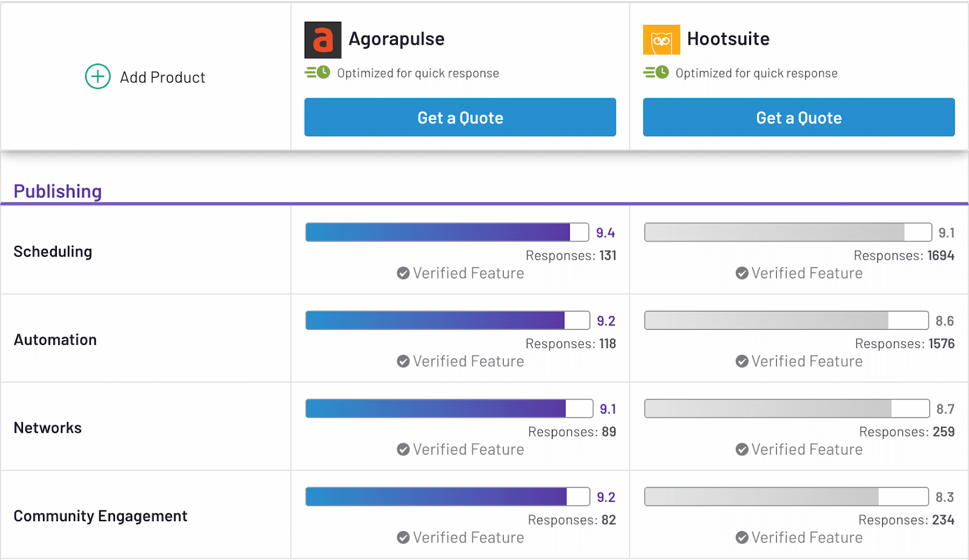Click Hootsuite Networks rating bar

pyautogui.click(x=787, y=409)
